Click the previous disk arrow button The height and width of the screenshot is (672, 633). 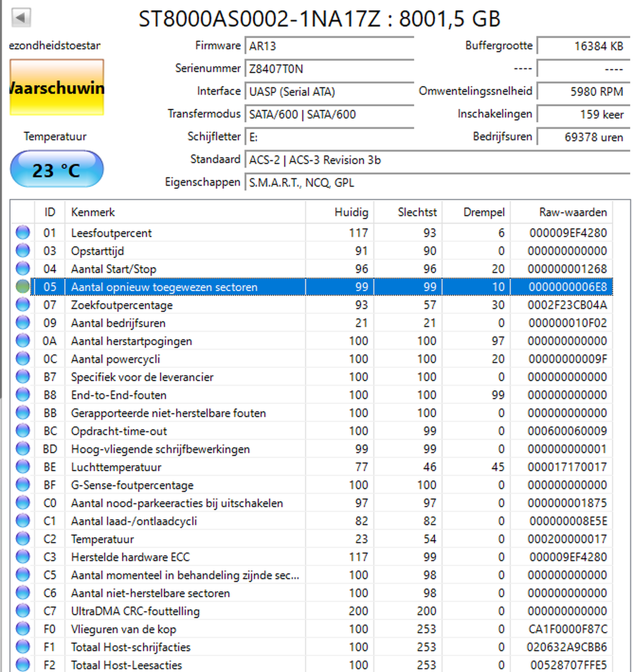tap(21, 18)
